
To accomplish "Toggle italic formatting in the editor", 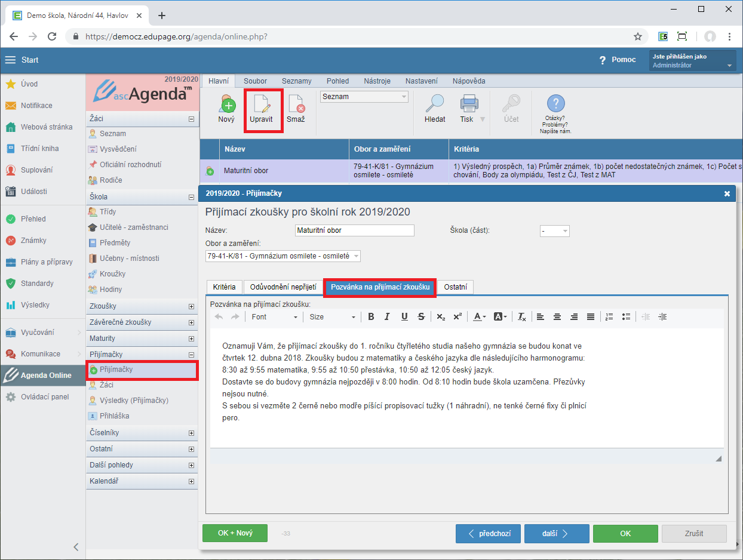I will point(387,317).
